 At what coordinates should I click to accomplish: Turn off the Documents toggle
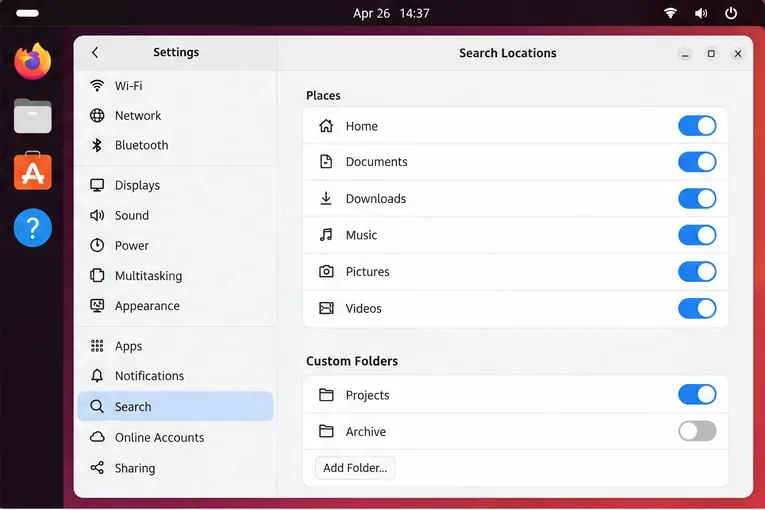pyautogui.click(x=697, y=162)
